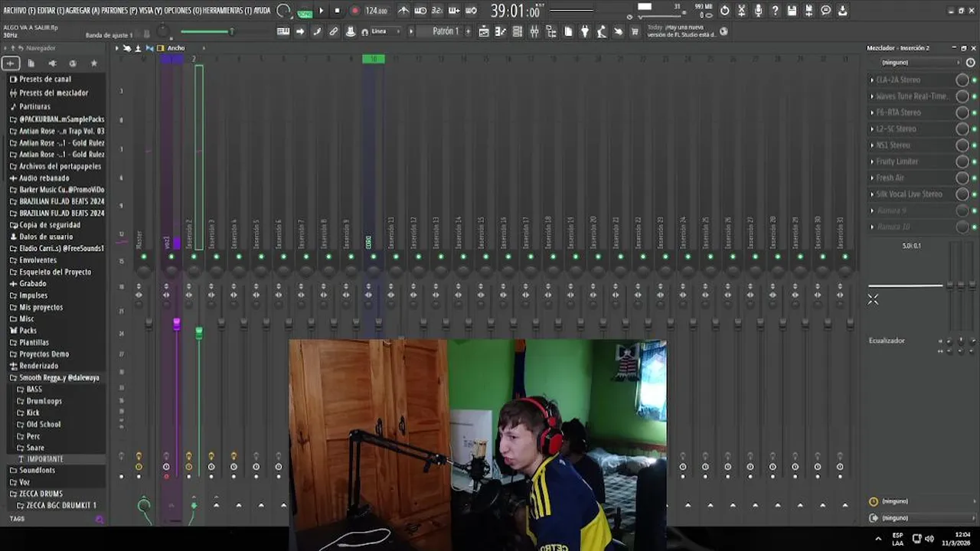Toggle the Ranura 10 enable LED
Screen dimensions: 980x551
974,227
